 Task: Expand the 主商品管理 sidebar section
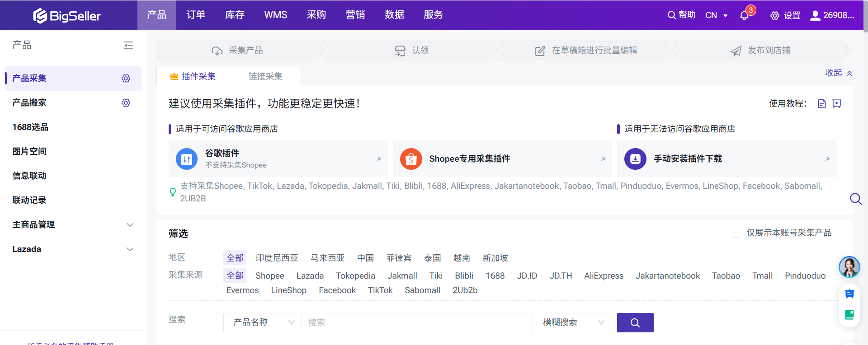[x=130, y=225]
